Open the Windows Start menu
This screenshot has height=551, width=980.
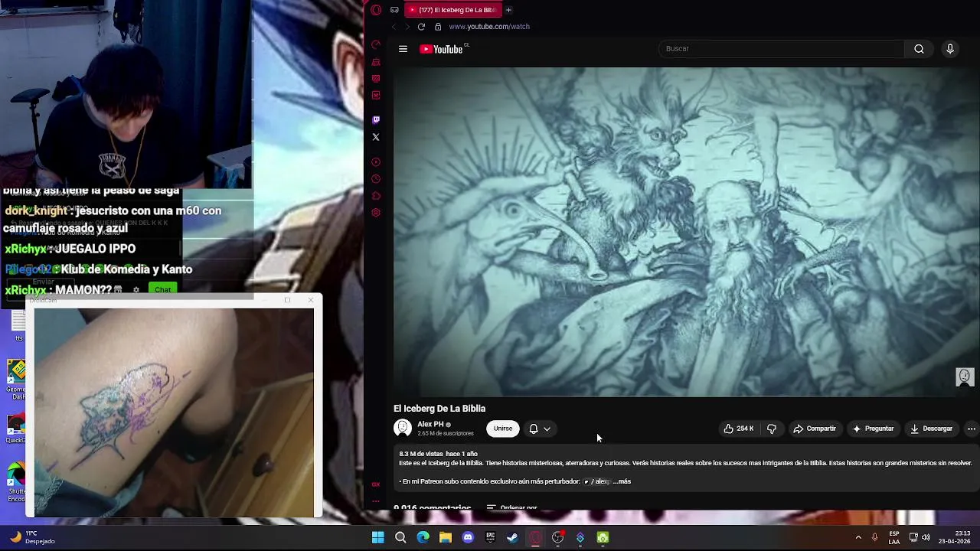(x=378, y=537)
